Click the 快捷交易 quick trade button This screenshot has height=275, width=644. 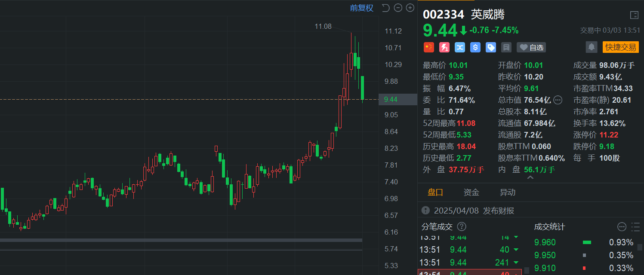pos(620,47)
